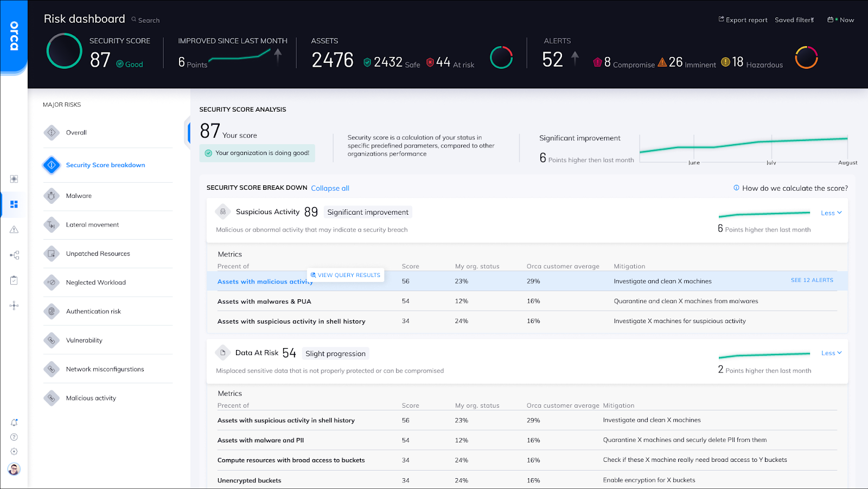Click the help question mark icon
The image size is (868, 489).
point(14,436)
